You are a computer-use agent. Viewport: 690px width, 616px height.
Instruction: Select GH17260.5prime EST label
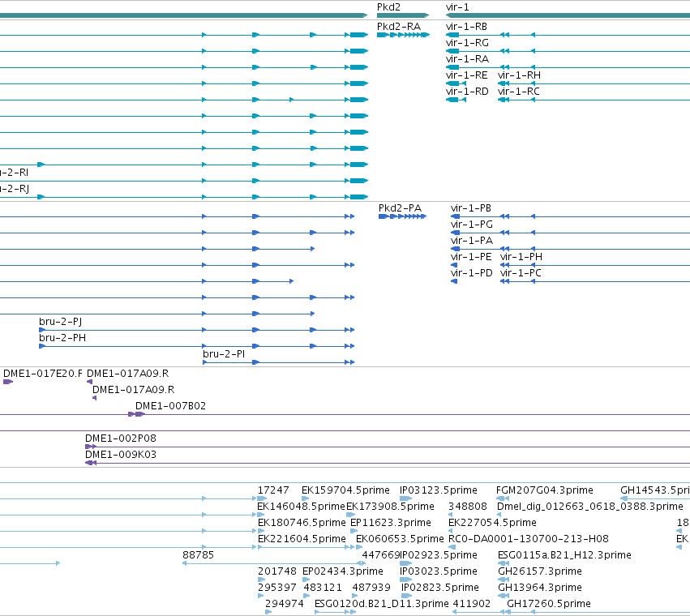tap(549, 604)
